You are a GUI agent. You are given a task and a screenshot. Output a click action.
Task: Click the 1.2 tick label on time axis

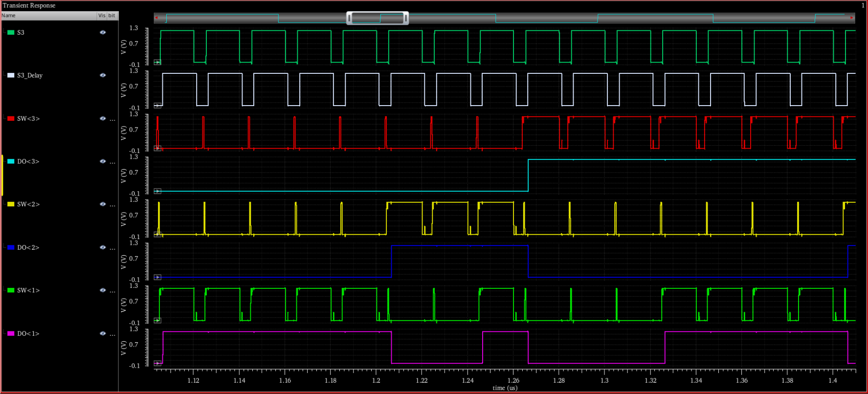coord(376,380)
